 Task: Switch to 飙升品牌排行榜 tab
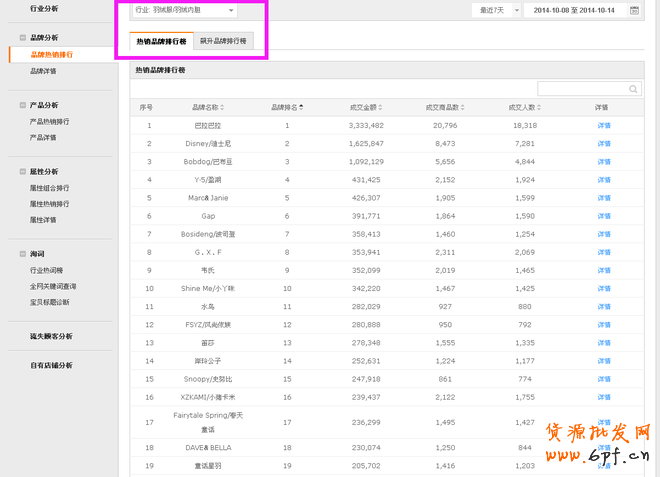(223, 41)
